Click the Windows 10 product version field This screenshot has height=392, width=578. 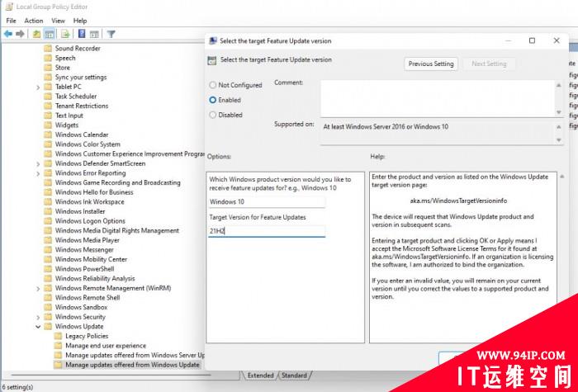[267, 202]
